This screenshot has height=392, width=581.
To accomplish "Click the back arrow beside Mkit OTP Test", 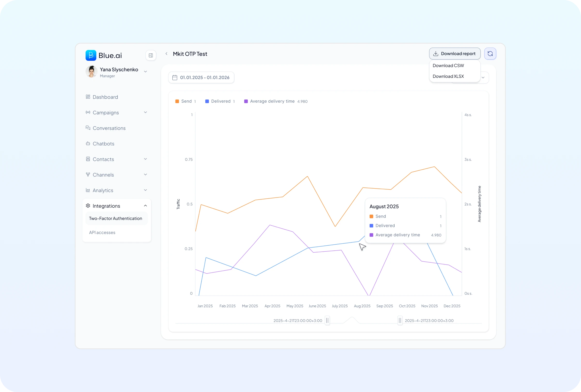I will (167, 54).
